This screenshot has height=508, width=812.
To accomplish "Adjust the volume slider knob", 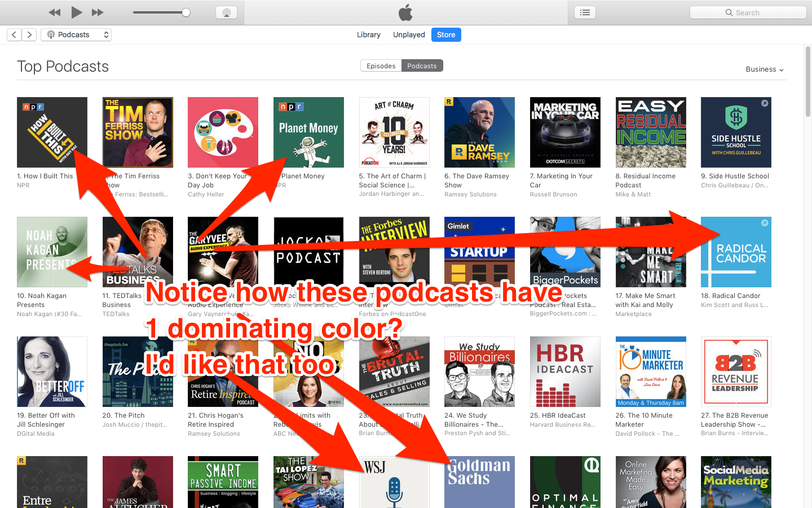I will (x=186, y=12).
